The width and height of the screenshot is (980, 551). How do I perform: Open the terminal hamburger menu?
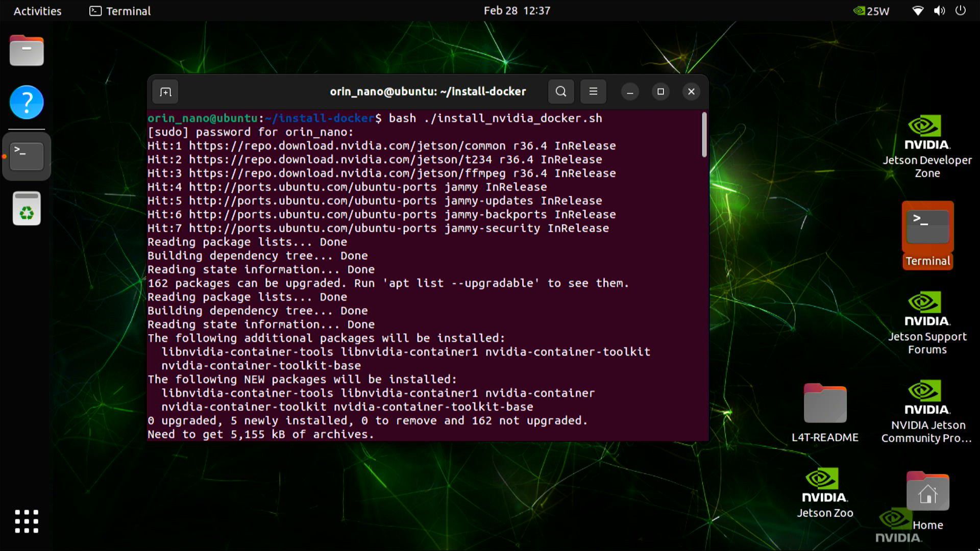pos(593,91)
